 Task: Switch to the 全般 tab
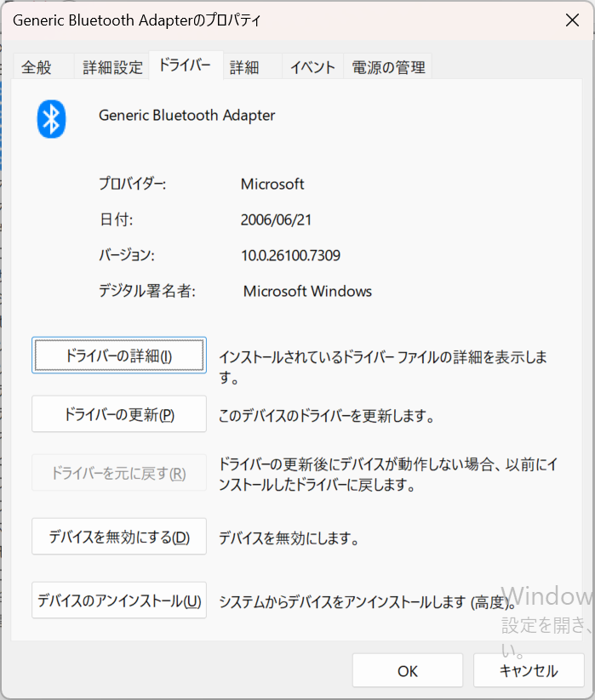(x=37, y=67)
